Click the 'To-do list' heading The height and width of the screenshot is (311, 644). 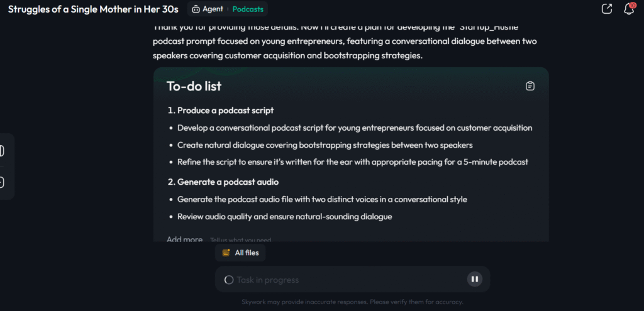pos(194,86)
